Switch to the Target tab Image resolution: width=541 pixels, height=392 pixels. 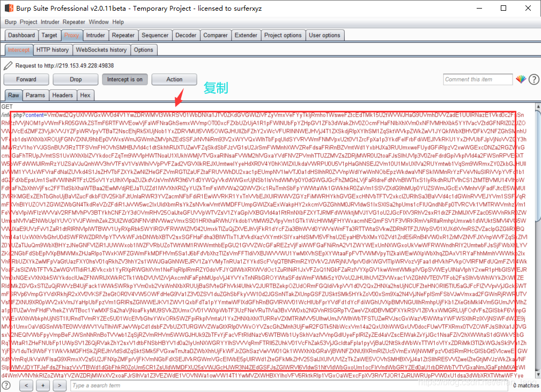pyautogui.click(x=49, y=35)
